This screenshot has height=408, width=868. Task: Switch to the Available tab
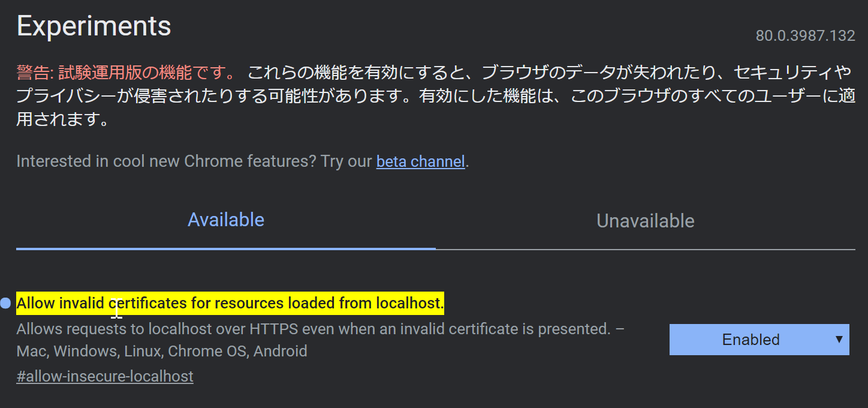click(226, 220)
